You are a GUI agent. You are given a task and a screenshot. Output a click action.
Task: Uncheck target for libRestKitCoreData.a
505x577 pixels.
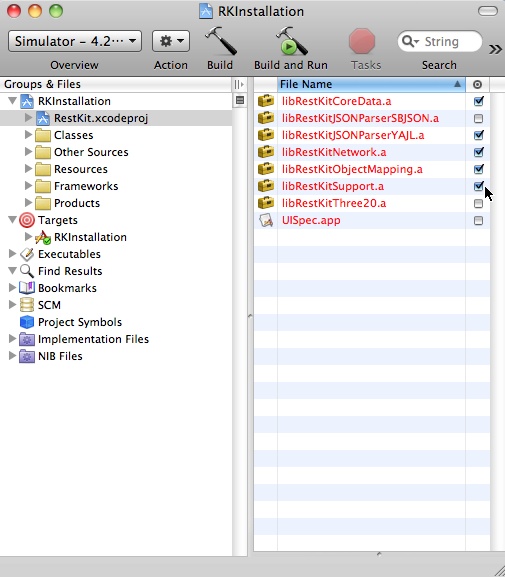pos(478,101)
